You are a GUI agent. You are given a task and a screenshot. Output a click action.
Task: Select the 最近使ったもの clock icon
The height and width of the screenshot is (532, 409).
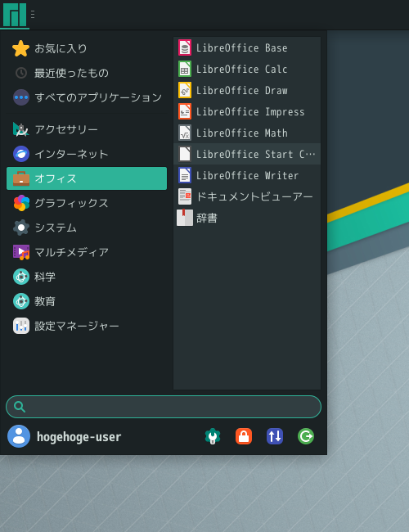[x=21, y=73]
